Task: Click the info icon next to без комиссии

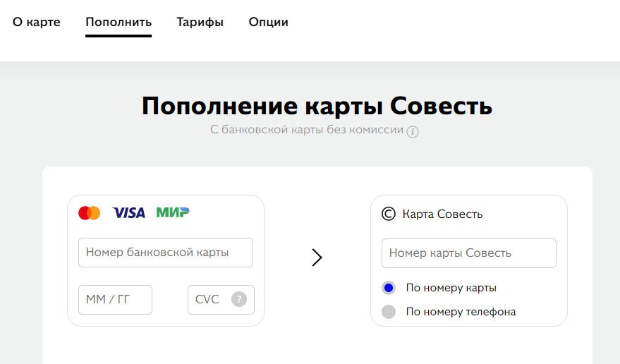Action: tap(413, 131)
